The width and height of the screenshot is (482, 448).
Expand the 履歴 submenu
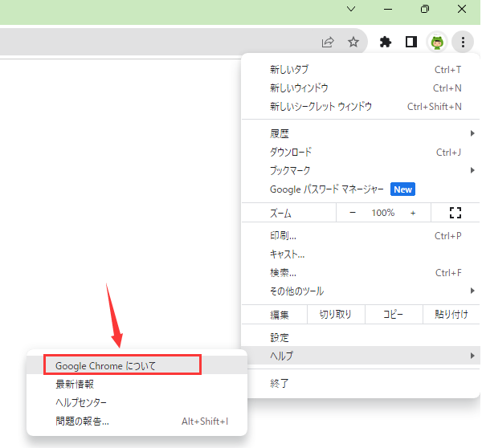coord(361,133)
